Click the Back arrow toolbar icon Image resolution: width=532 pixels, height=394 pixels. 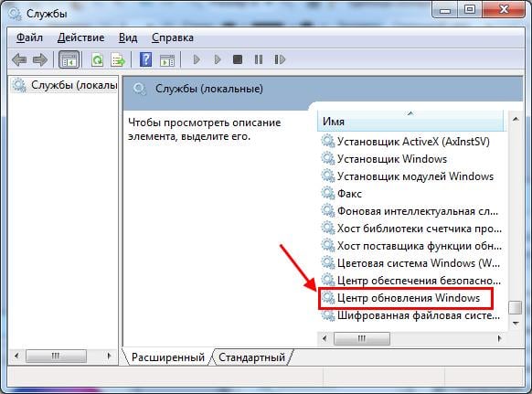coord(19,60)
